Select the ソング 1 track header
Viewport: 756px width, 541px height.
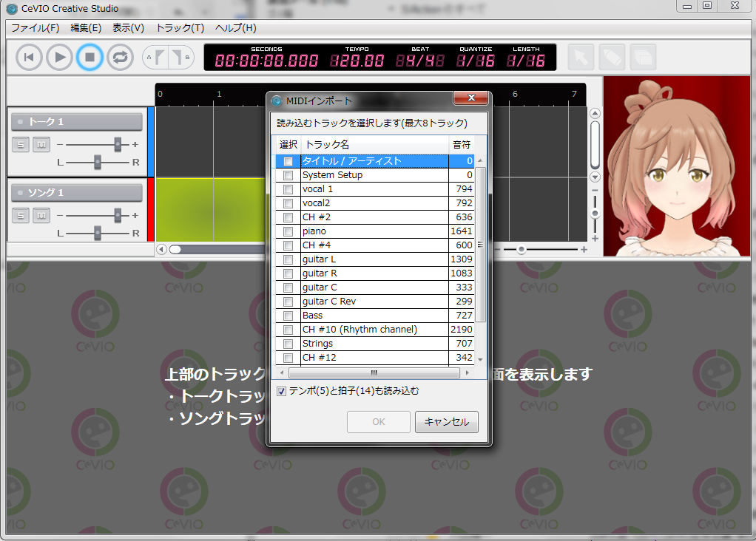77,192
